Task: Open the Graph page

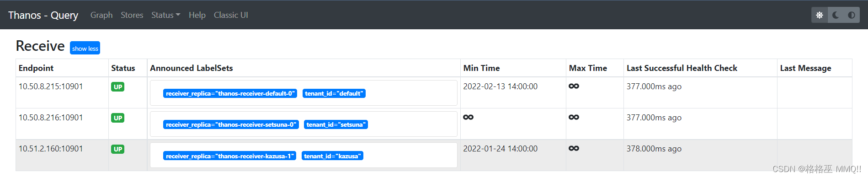Action: (x=101, y=15)
